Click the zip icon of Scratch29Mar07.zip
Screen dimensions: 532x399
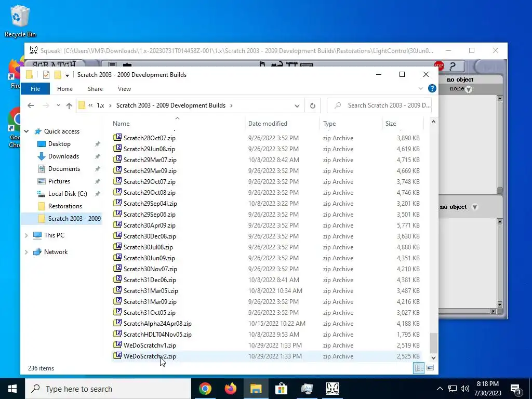point(117,159)
